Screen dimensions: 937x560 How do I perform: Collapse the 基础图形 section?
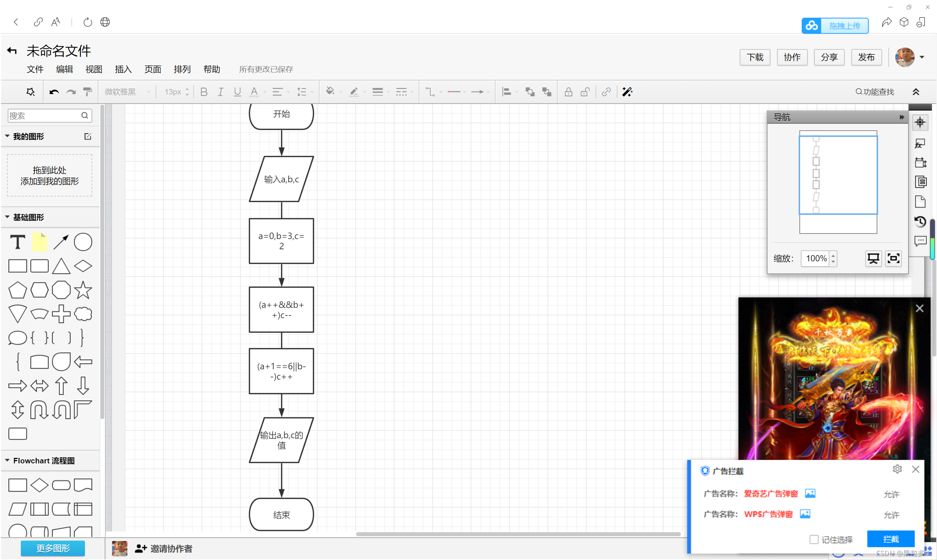click(x=7, y=217)
